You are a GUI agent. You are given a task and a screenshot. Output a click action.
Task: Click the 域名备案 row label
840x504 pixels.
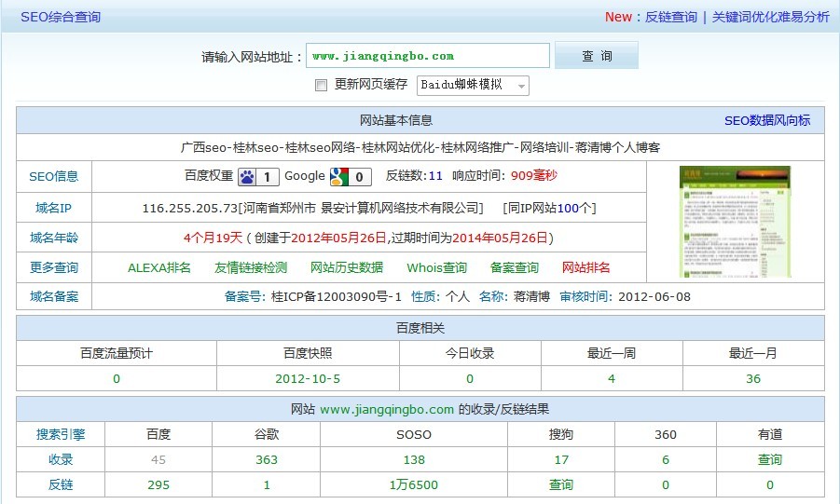(53, 297)
